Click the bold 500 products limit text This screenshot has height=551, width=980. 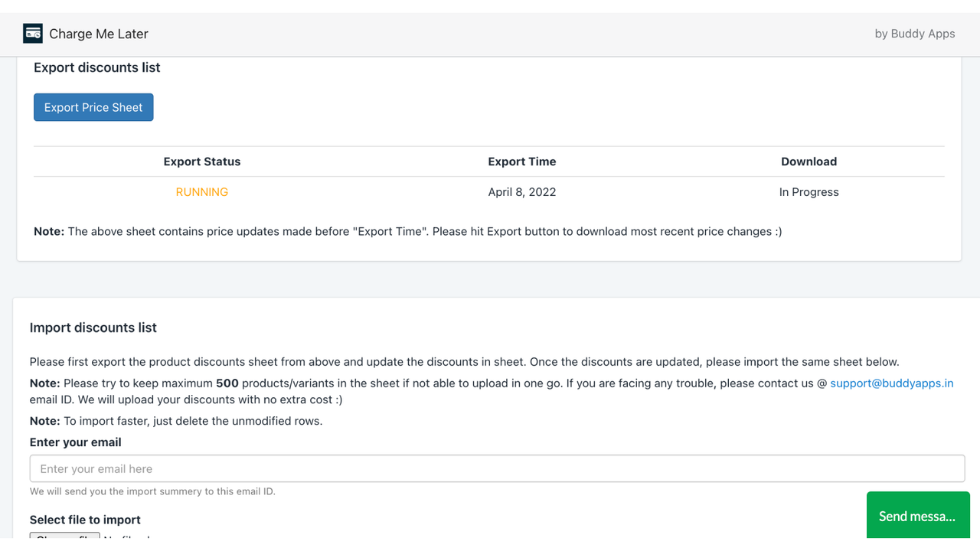click(x=227, y=383)
